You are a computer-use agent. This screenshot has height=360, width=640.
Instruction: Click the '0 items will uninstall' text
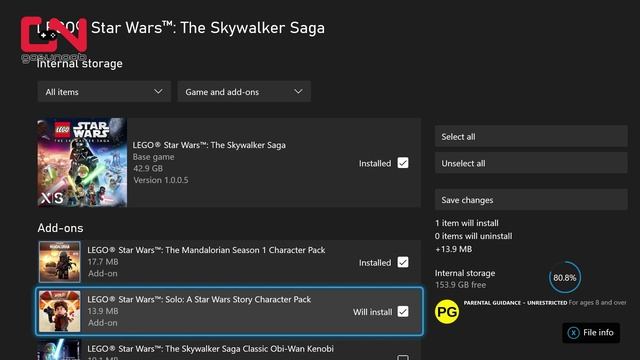pos(473,236)
